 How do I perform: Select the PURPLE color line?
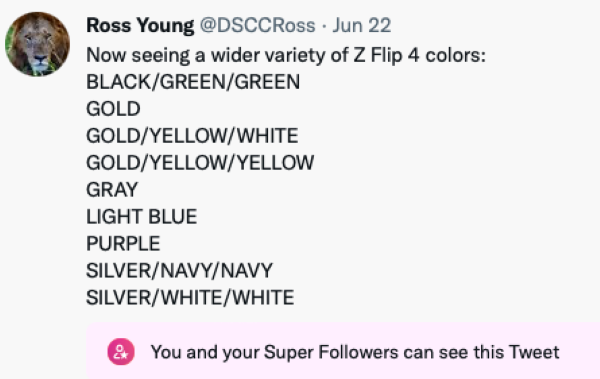123,243
